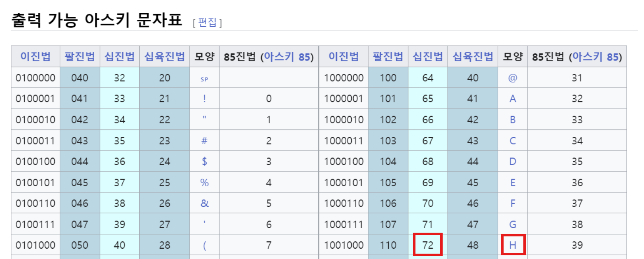Select the letter C link
Viewport: 644px width, 259px height.
tap(513, 141)
